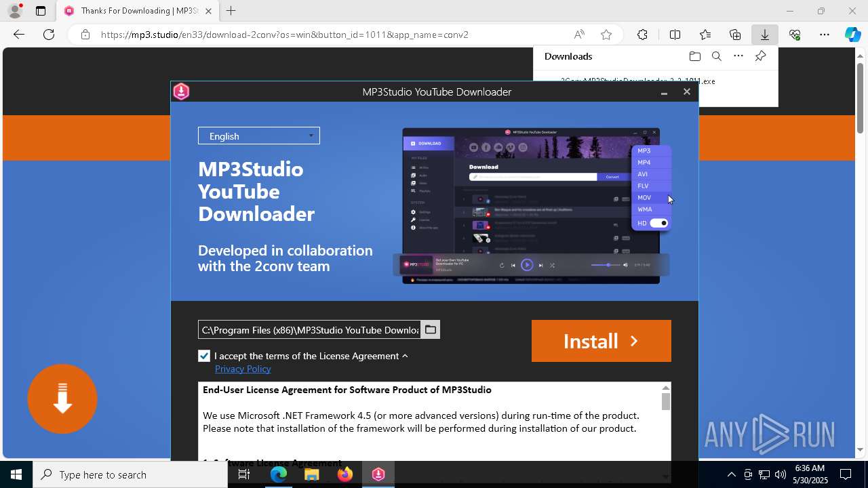The height and width of the screenshot is (488, 868).
Task: Click MP3Studio installer taskbar icon
Action: pos(378,474)
